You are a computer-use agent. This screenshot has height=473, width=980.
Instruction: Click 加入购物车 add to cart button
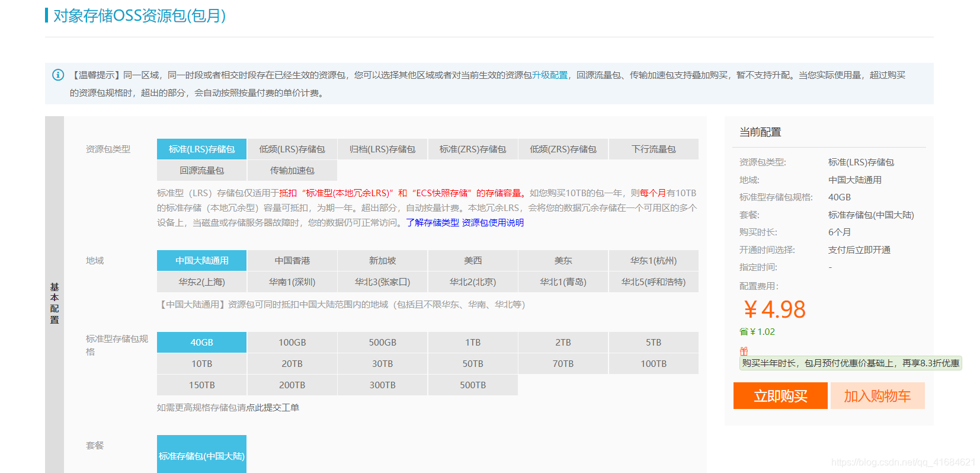pyautogui.click(x=877, y=396)
